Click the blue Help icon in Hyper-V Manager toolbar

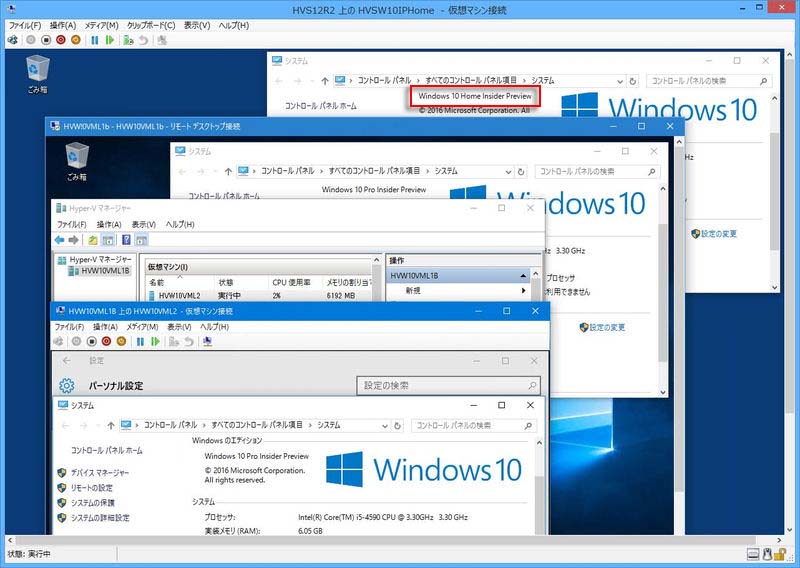(126, 240)
